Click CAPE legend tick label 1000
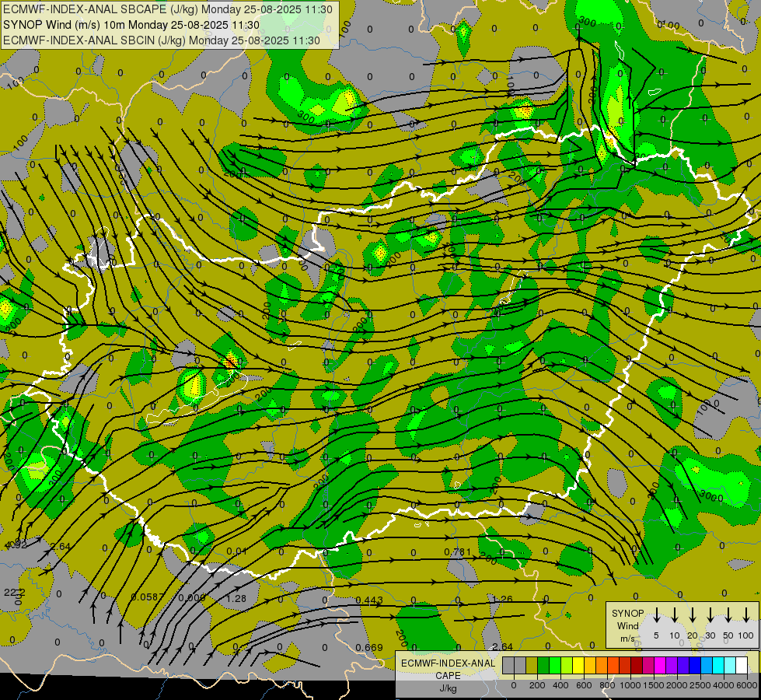The width and height of the screenshot is (761, 700). click(630, 685)
